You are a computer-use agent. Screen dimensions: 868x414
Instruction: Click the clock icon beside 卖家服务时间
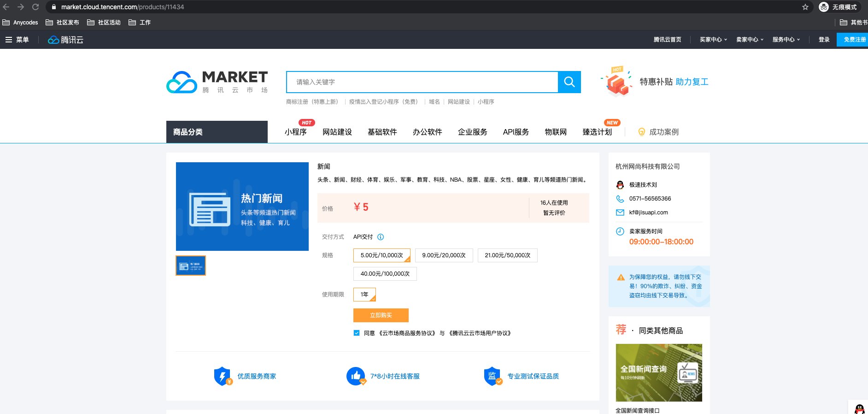(620, 231)
